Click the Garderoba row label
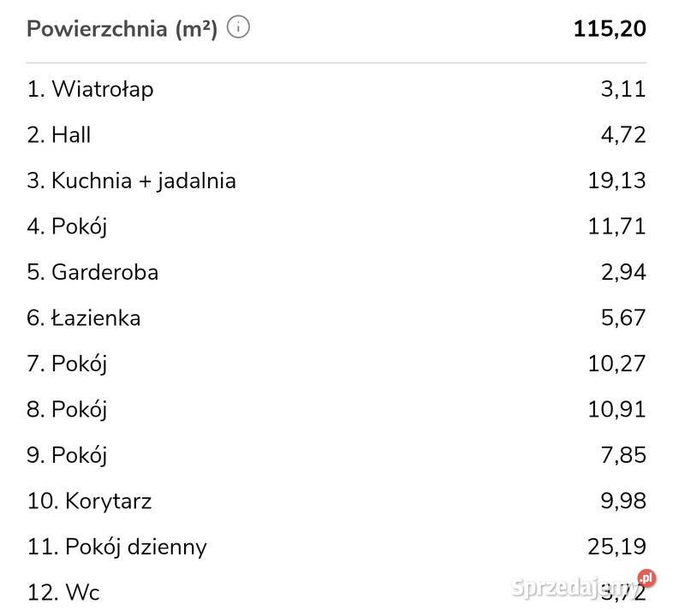Image resolution: width=673 pixels, height=616 pixels. (92, 272)
